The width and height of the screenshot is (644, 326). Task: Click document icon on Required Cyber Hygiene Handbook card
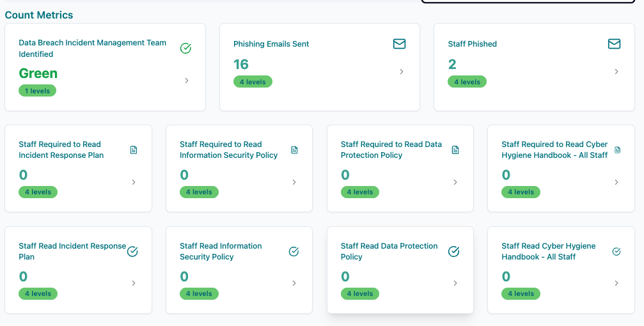(617, 150)
